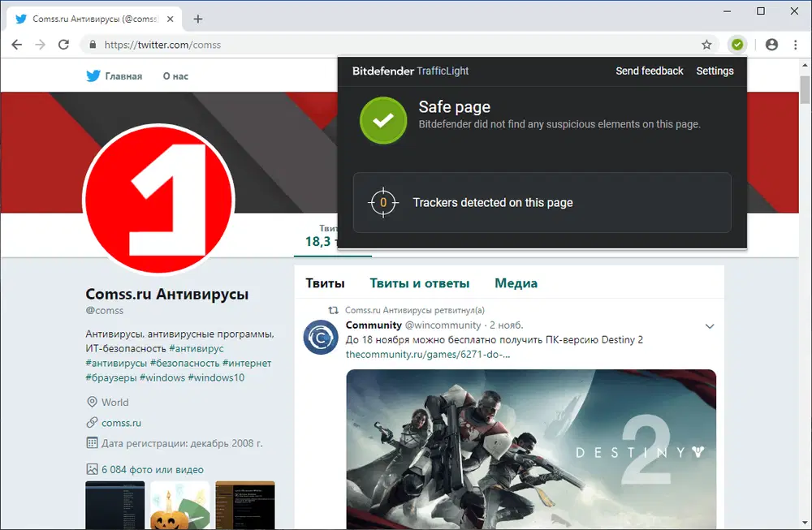Switch to Медиа tab

(516, 283)
